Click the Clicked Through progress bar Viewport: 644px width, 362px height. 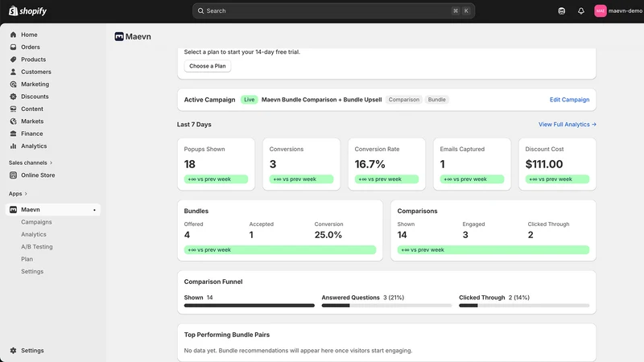coord(524,306)
